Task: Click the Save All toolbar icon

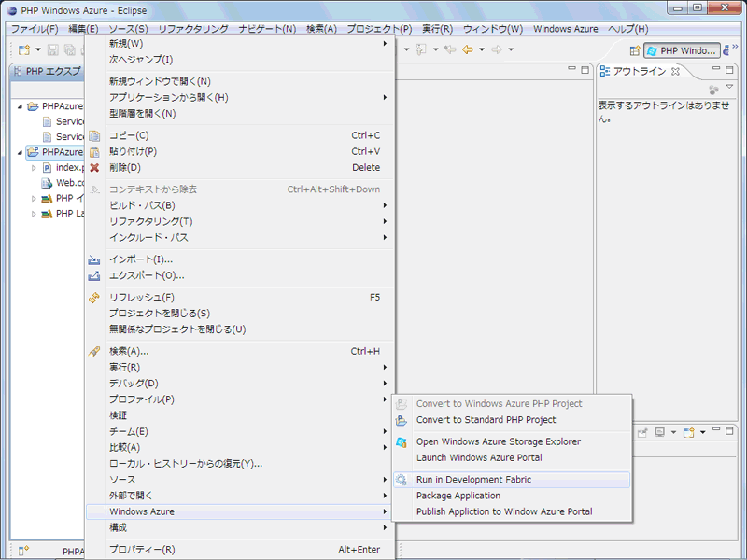Action: pos(69,49)
